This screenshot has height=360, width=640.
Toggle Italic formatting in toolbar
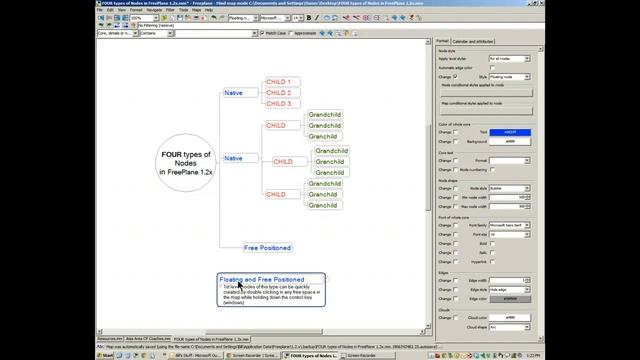(317, 18)
